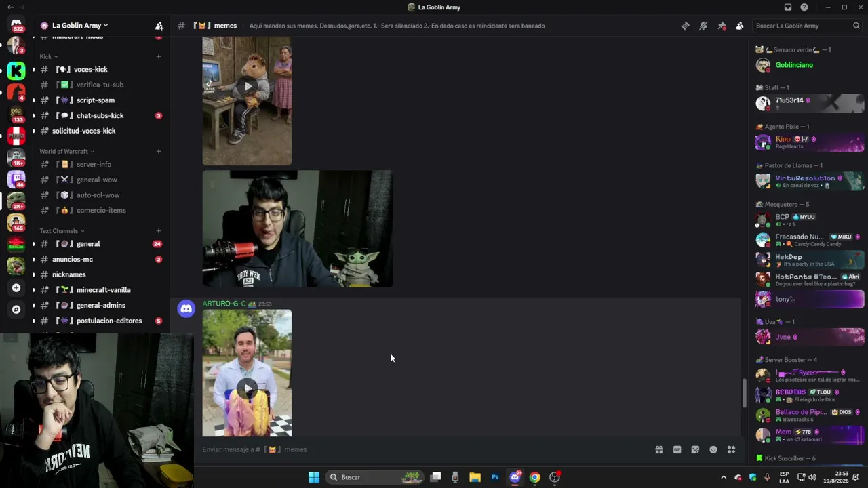Show hidden system tray icons
868x488 pixels.
[x=723, y=477]
